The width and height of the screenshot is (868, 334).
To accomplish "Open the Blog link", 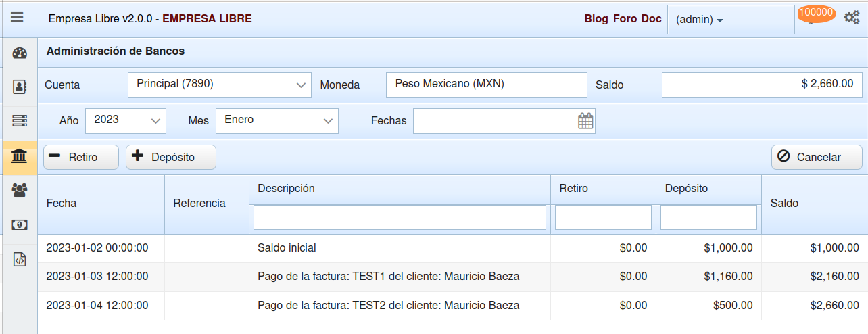I will [596, 19].
